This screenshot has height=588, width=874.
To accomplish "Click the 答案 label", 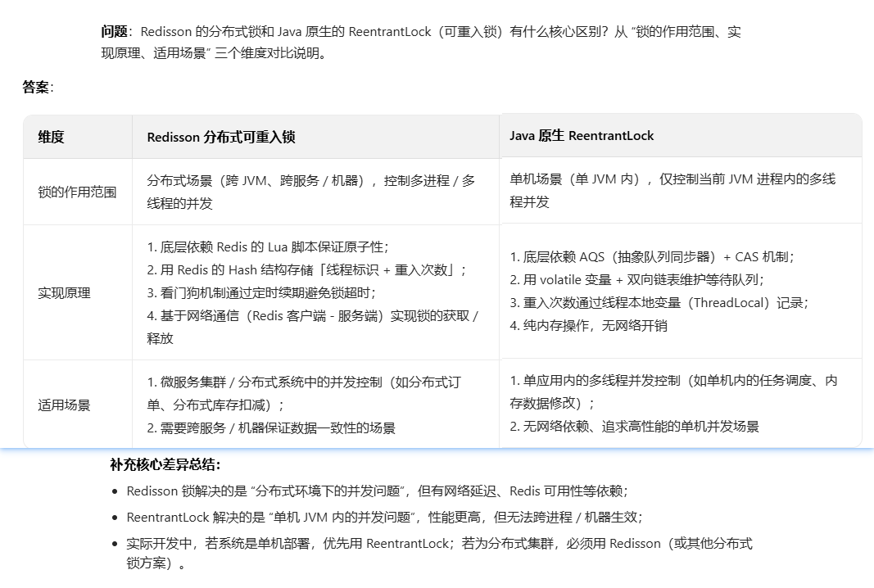I will tap(36, 87).
